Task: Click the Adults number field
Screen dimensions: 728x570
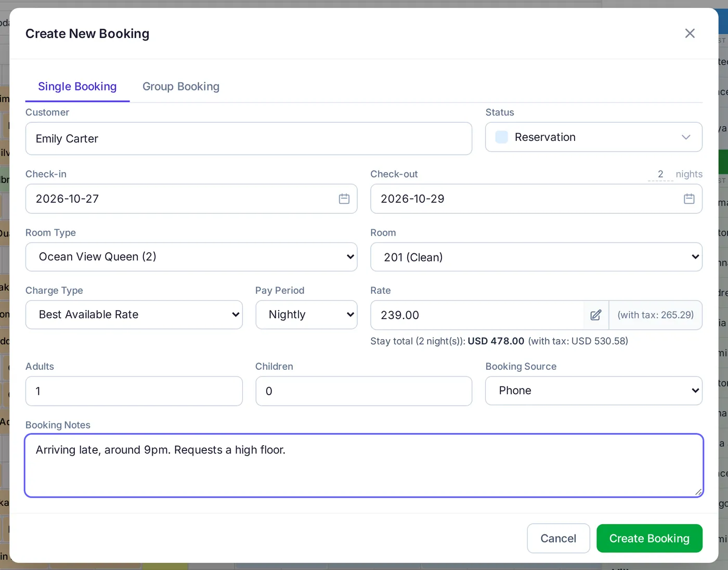Action: pyautogui.click(x=134, y=391)
